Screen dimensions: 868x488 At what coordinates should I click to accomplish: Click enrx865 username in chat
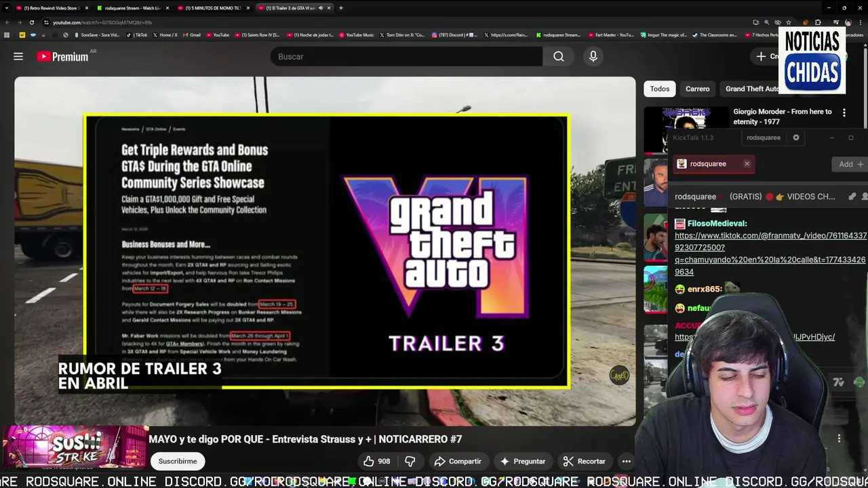click(705, 289)
